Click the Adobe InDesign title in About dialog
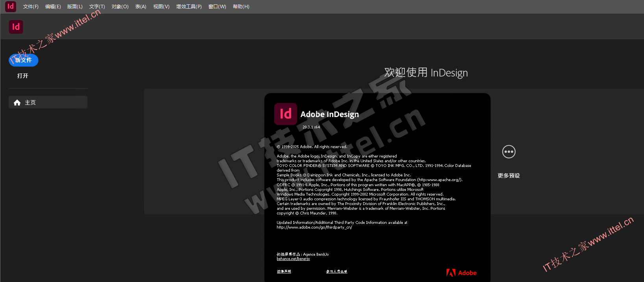This screenshot has height=282, width=644. (x=330, y=114)
